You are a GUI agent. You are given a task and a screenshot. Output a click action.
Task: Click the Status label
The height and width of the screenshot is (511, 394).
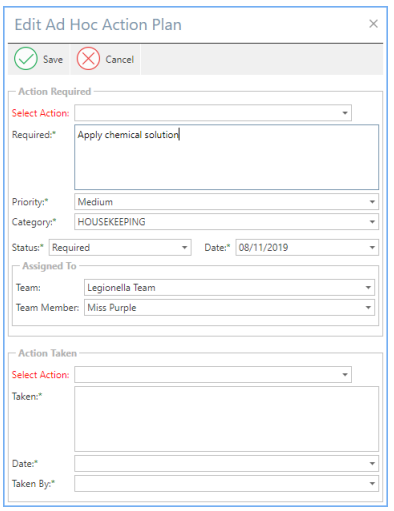pos(28,248)
